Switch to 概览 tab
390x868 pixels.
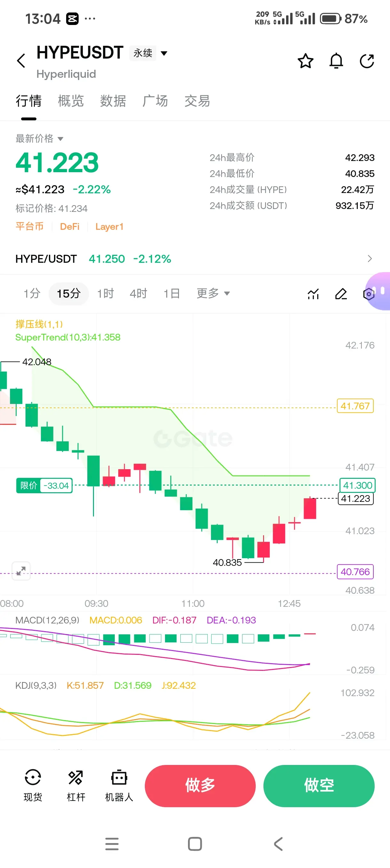(71, 101)
